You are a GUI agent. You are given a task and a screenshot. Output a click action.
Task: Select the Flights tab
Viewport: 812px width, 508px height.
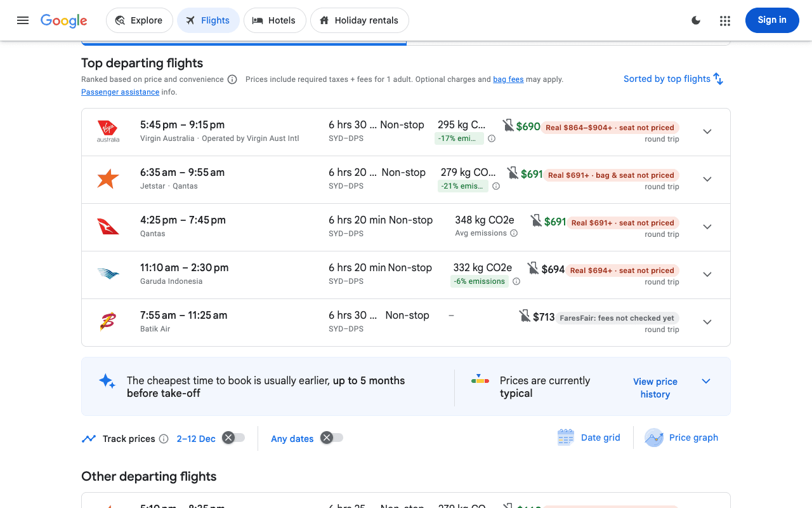tap(208, 20)
